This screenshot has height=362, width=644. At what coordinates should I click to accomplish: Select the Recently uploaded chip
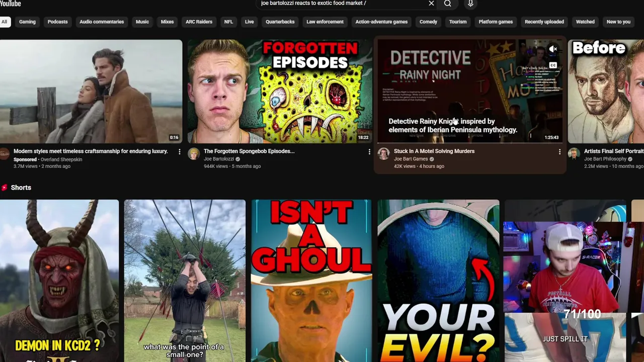[544, 22]
